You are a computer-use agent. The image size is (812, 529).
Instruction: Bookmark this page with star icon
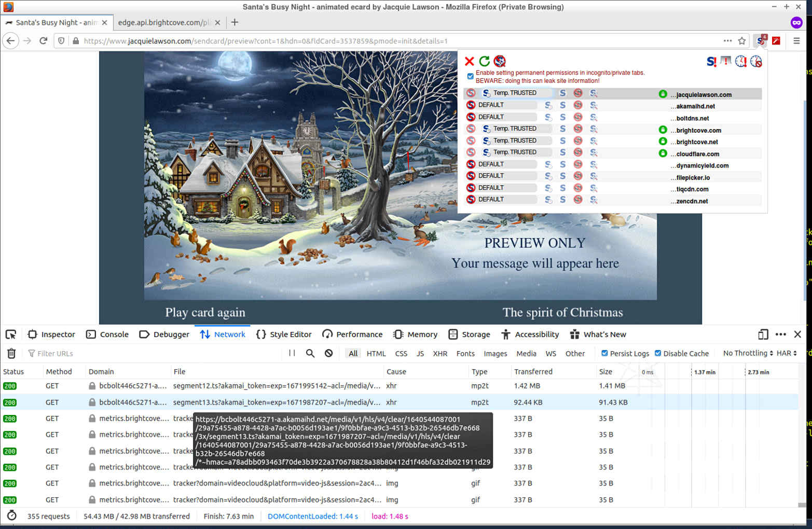click(742, 41)
